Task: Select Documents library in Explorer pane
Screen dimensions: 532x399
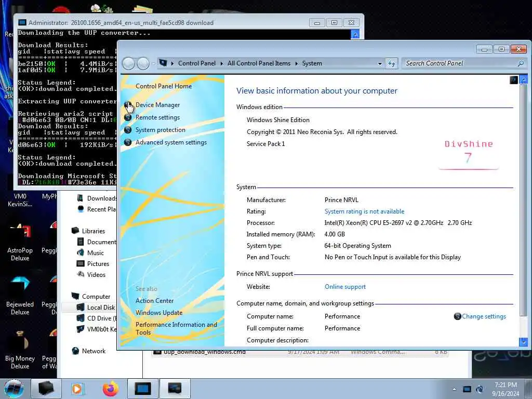Action: 101,242
